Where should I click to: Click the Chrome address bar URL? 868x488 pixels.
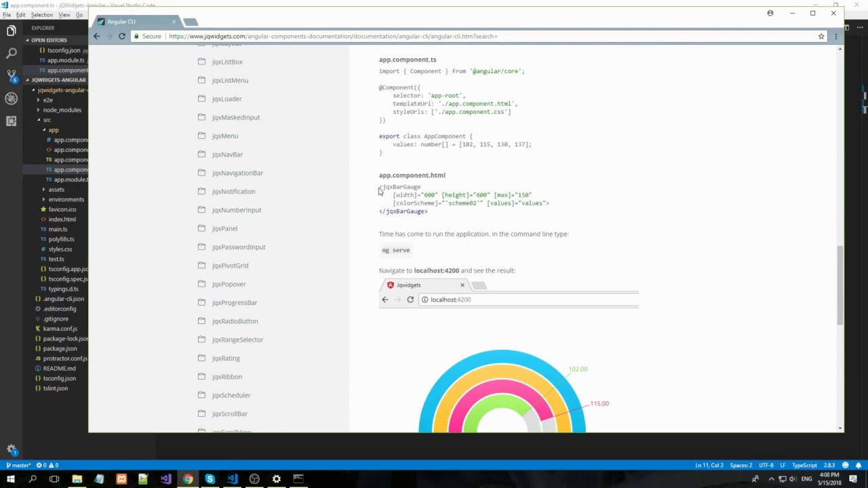click(333, 36)
